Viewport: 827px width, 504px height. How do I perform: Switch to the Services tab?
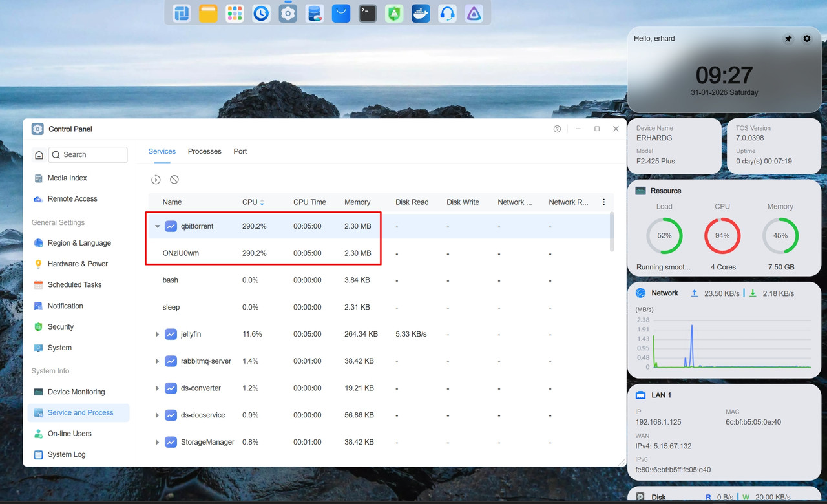162,151
